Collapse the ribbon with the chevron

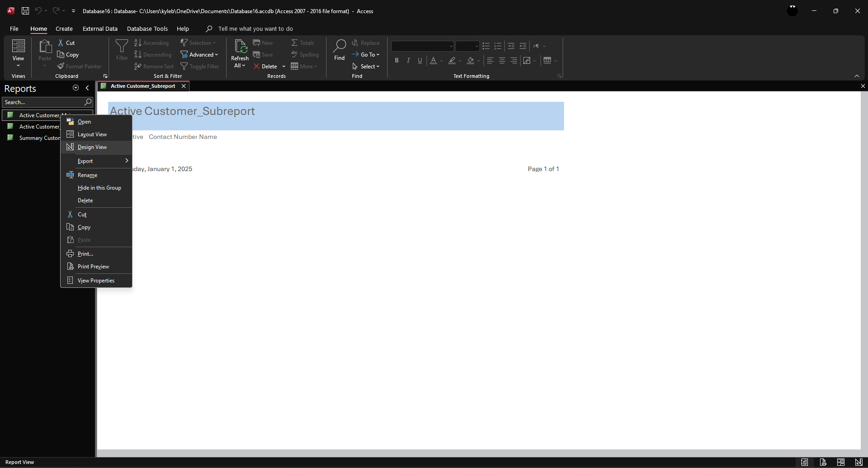pyautogui.click(x=857, y=76)
